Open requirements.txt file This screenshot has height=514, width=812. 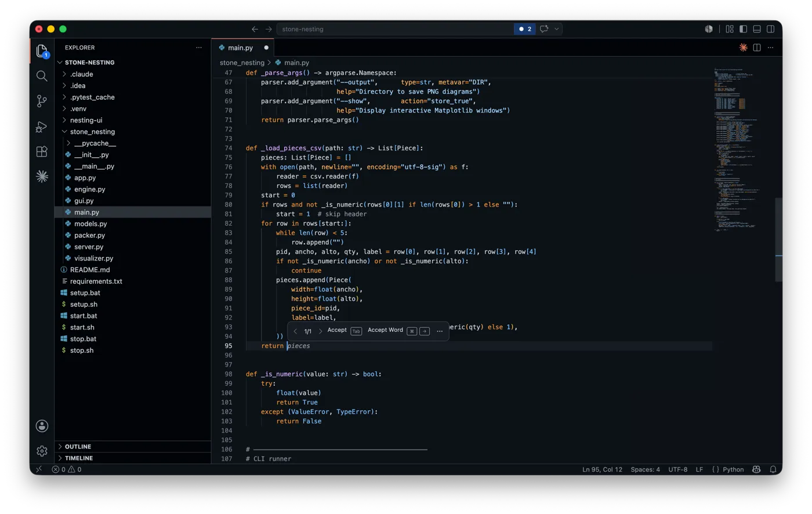click(96, 281)
